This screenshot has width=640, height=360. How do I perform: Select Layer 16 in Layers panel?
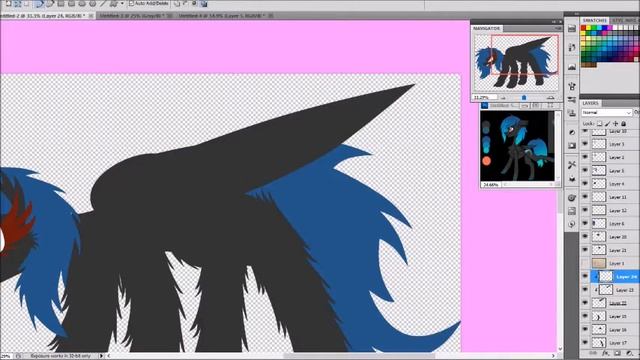click(618, 329)
